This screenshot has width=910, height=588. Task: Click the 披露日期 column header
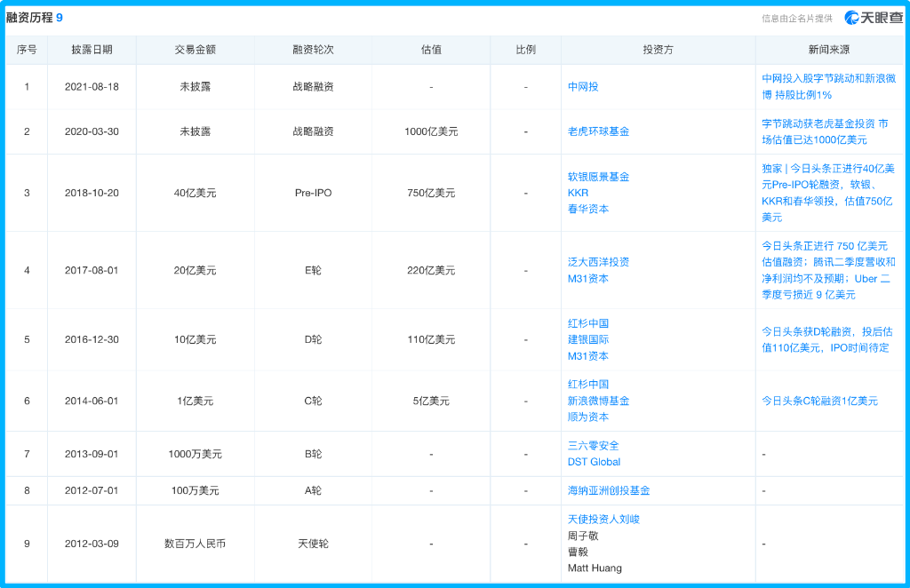[x=93, y=50]
